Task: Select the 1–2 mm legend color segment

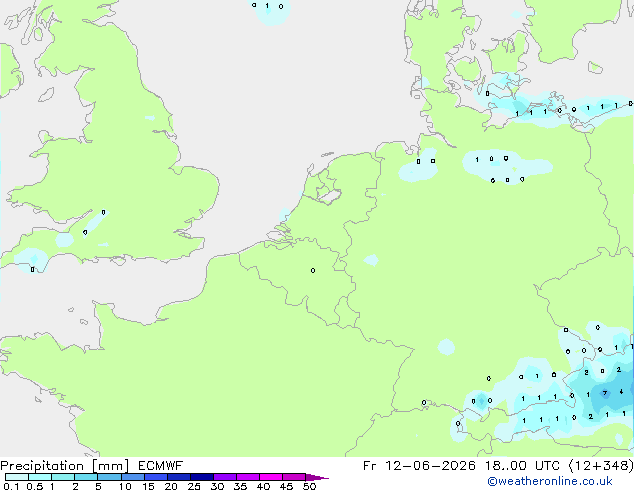Action: pos(63,477)
